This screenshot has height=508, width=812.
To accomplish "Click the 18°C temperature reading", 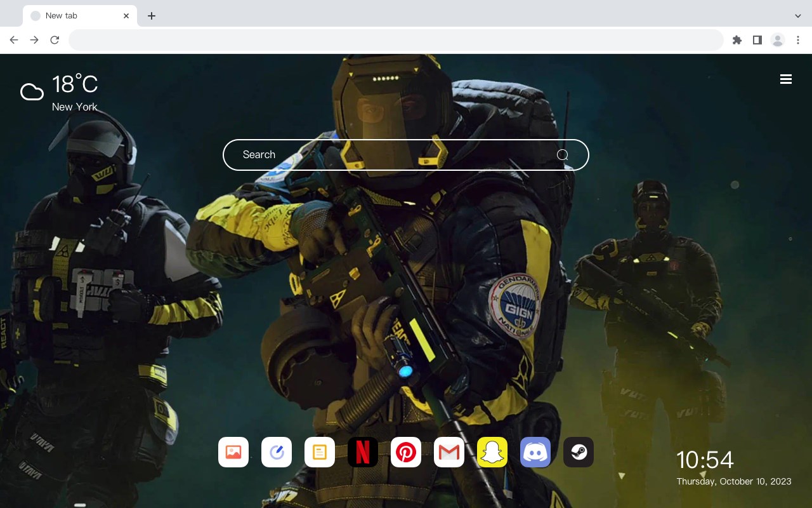I will (x=75, y=84).
